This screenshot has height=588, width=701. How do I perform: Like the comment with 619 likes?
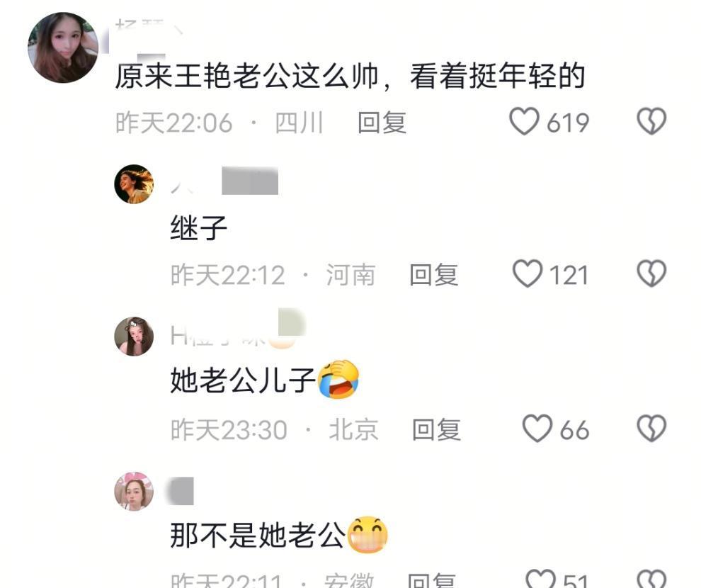pos(524,121)
